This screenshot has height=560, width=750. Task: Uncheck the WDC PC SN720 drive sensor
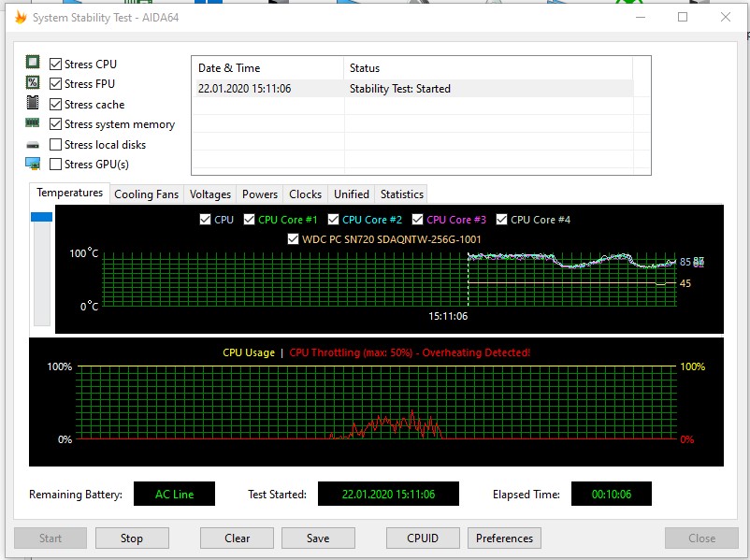[x=294, y=239]
